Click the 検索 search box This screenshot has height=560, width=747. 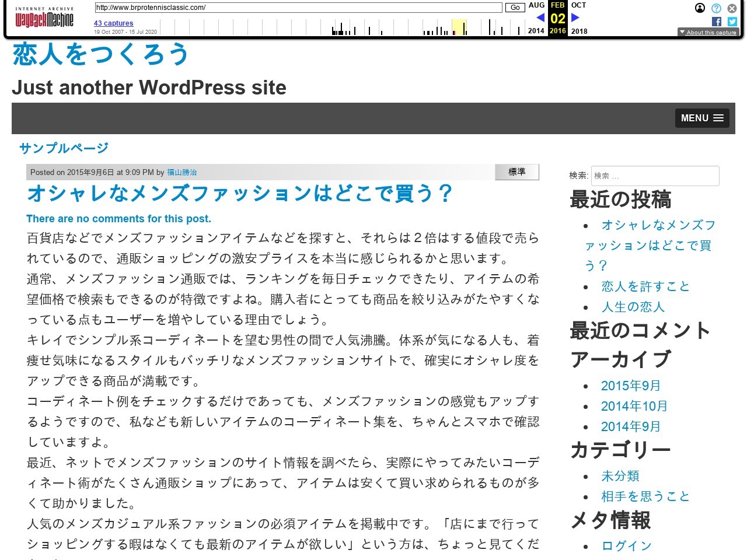coord(655,176)
